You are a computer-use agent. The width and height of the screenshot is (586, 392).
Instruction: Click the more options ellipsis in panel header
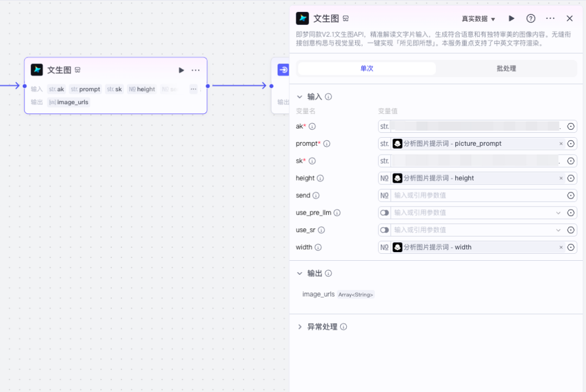(x=550, y=18)
